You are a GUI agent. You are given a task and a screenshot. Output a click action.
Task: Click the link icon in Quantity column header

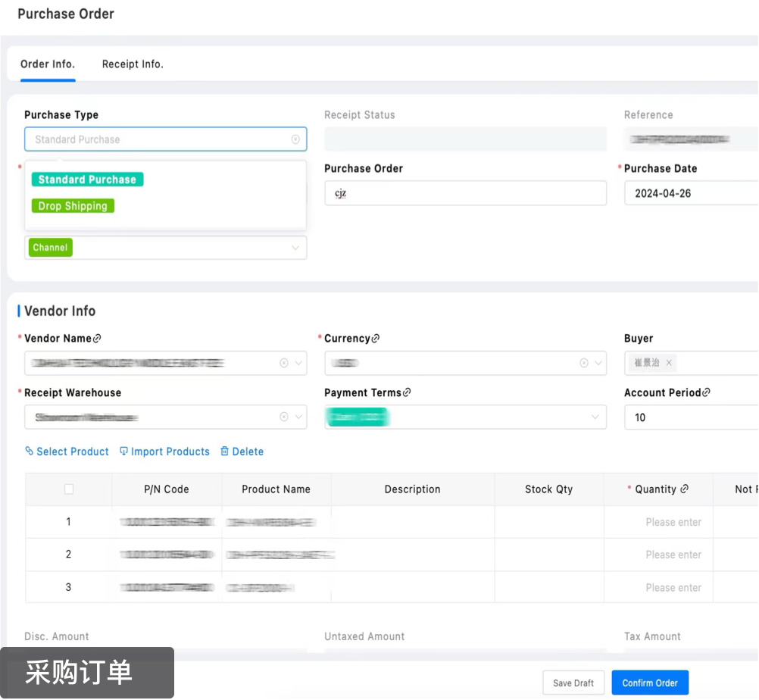coord(684,489)
